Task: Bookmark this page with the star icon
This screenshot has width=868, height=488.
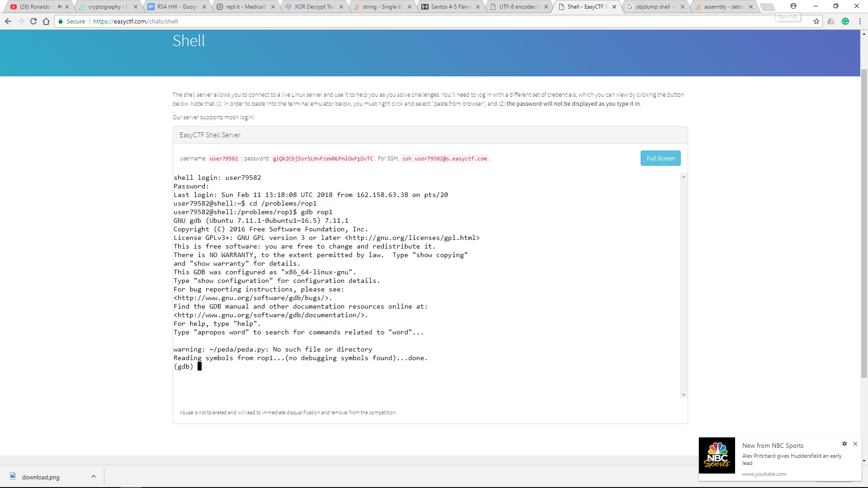Action: point(816,21)
